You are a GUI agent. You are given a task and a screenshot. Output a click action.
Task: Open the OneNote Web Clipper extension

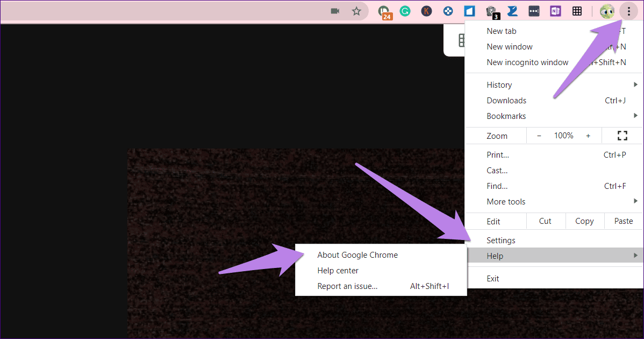(555, 11)
